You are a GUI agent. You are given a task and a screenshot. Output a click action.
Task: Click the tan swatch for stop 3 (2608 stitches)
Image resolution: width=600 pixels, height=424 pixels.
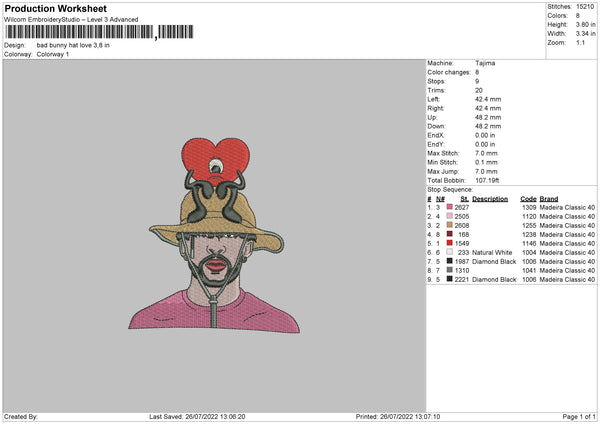pos(450,225)
